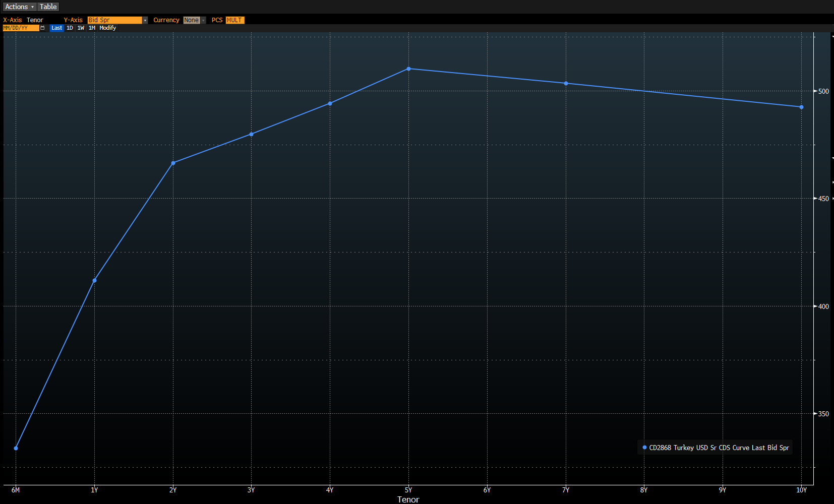Click the 6M data point marker
Screen dimensions: 834x504
16,448
